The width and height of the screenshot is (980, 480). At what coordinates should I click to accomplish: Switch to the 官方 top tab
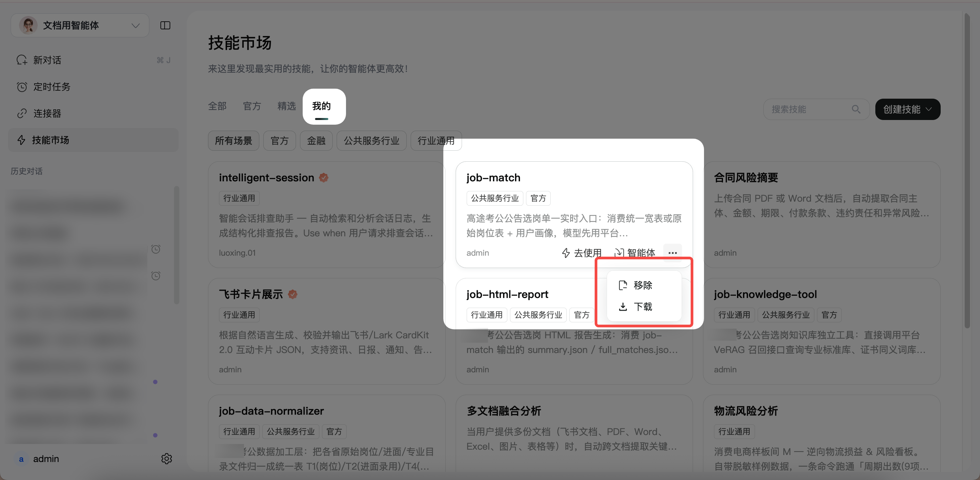[252, 106]
